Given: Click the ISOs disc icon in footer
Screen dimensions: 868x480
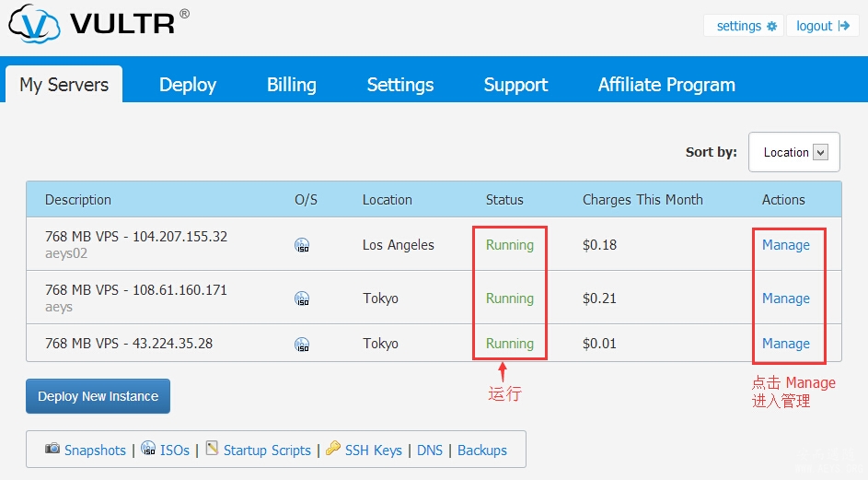Looking at the screenshot, I should (x=148, y=448).
